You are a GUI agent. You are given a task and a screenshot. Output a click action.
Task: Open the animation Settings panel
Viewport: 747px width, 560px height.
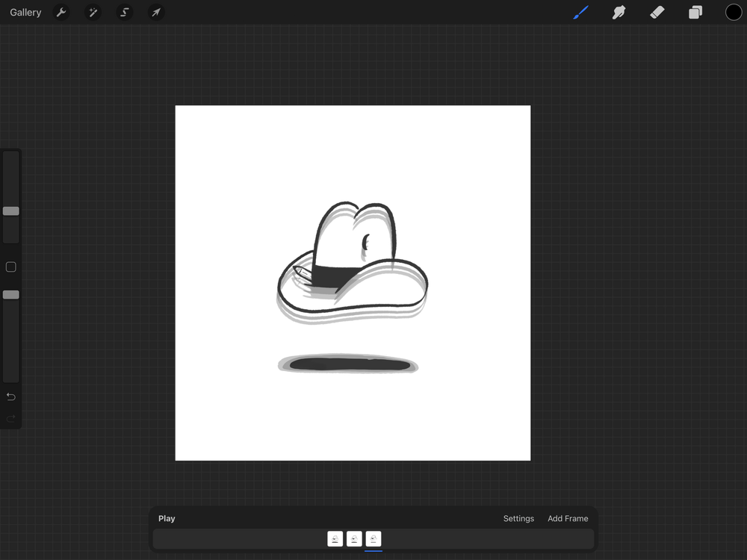coord(518,518)
